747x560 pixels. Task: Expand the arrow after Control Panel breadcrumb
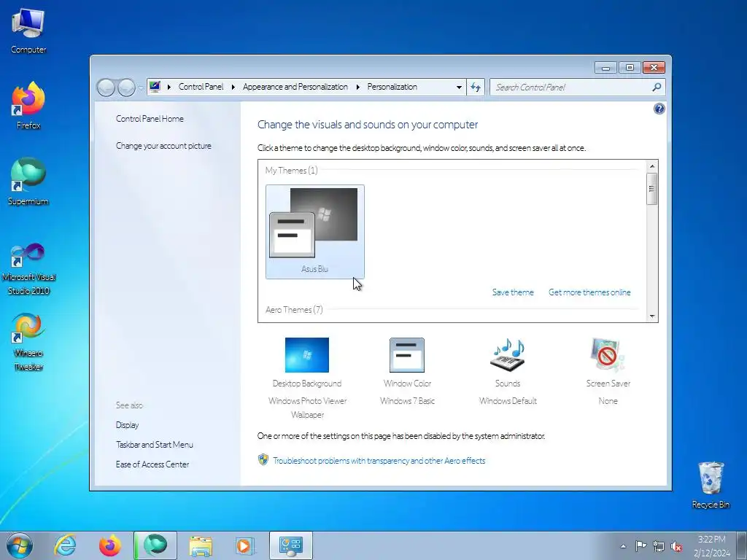coord(233,87)
